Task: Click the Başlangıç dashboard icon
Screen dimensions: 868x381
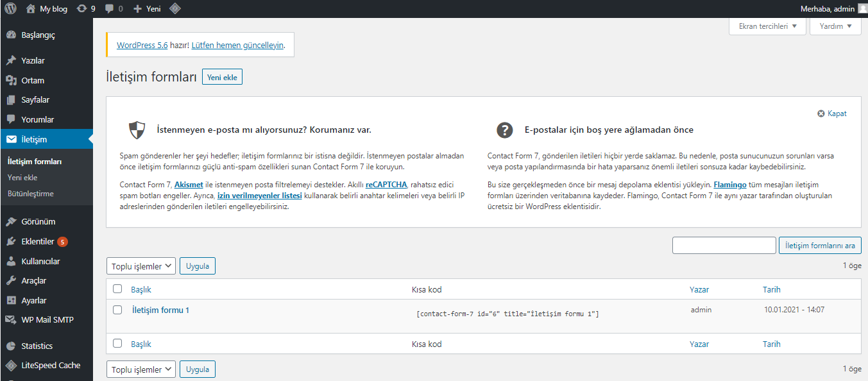Action: (x=11, y=35)
